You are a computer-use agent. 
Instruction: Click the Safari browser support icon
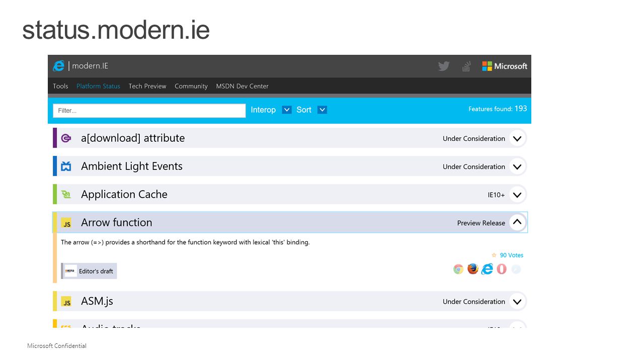[x=516, y=269]
